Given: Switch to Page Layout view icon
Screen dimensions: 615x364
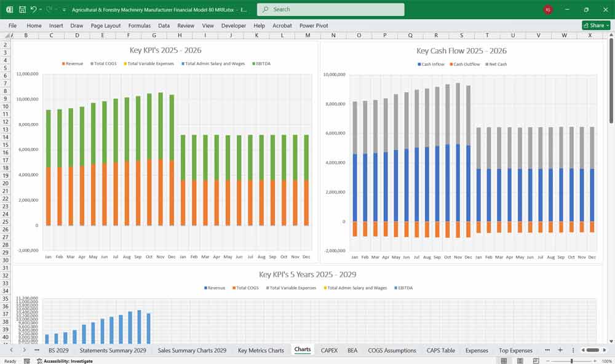Looking at the screenshot, I should pyautogui.click(x=520, y=361).
